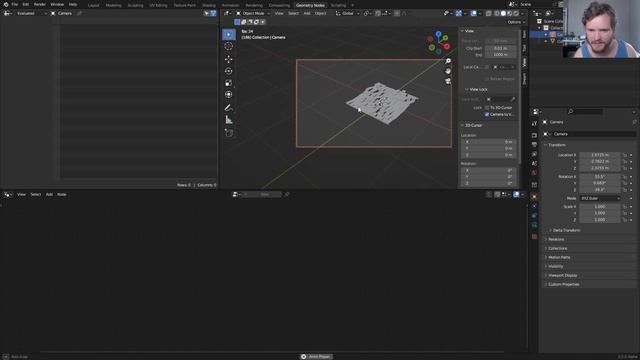Expand the Collections panel
The image size is (640, 360).
point(558,248)
